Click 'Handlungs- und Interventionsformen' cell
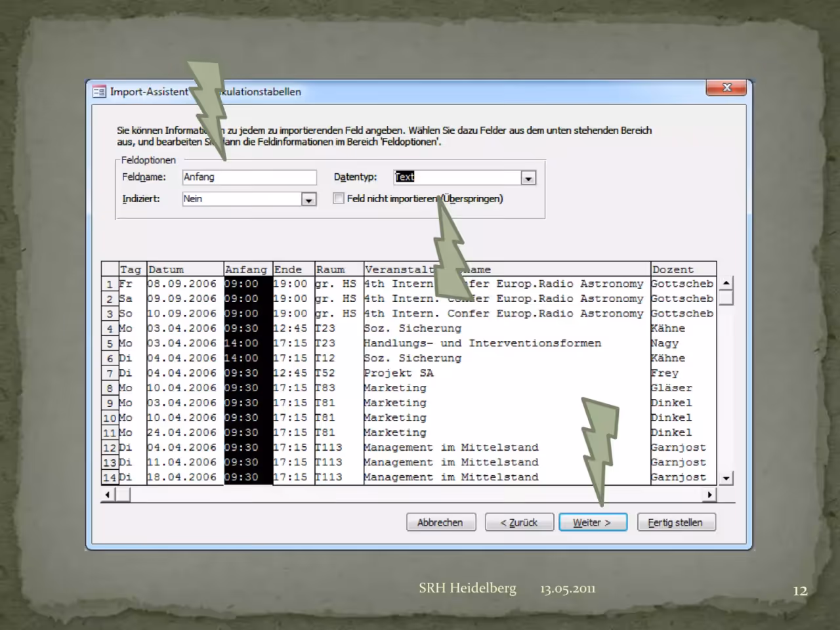This screenshot has width=840, height=630. click(482, 343)
